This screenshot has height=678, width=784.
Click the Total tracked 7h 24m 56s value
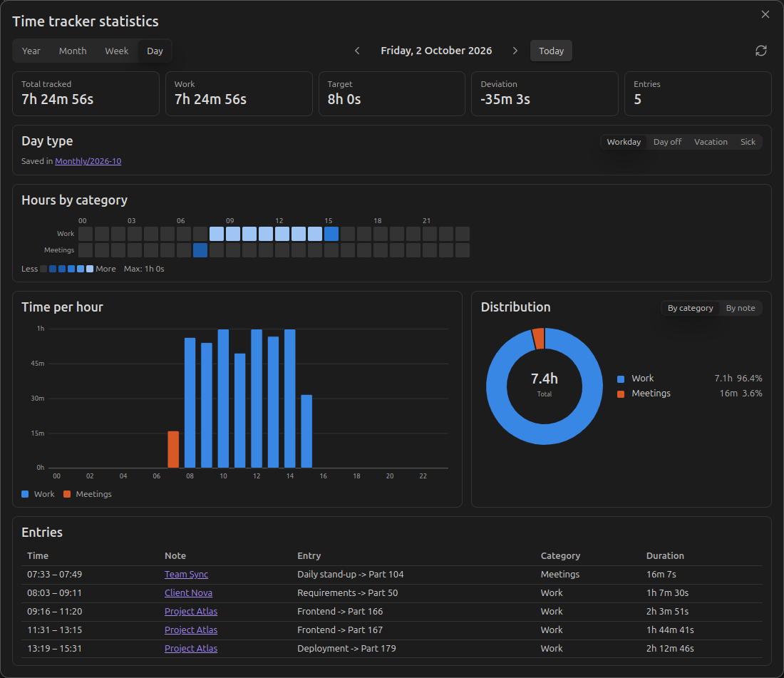tap(58, 100)
